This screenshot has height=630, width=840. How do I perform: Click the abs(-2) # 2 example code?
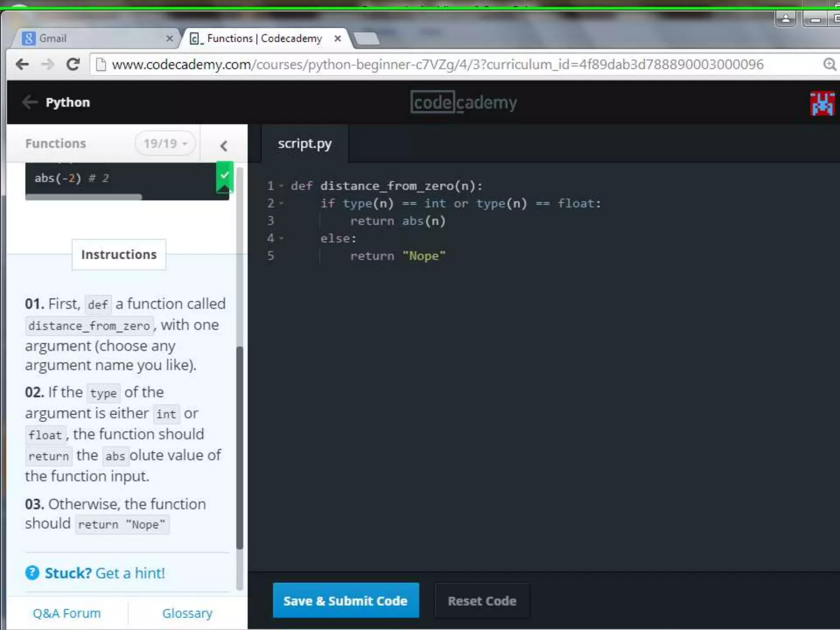[72, 178]
